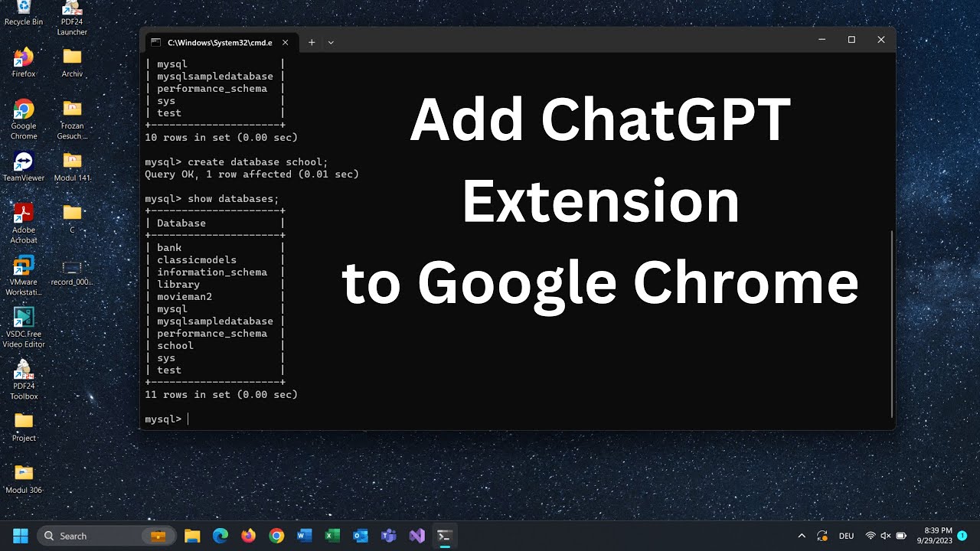Select Adobe Acrobat desktop icon
Viewport: 980px width, 551px height.
click(x=23, y=223)
